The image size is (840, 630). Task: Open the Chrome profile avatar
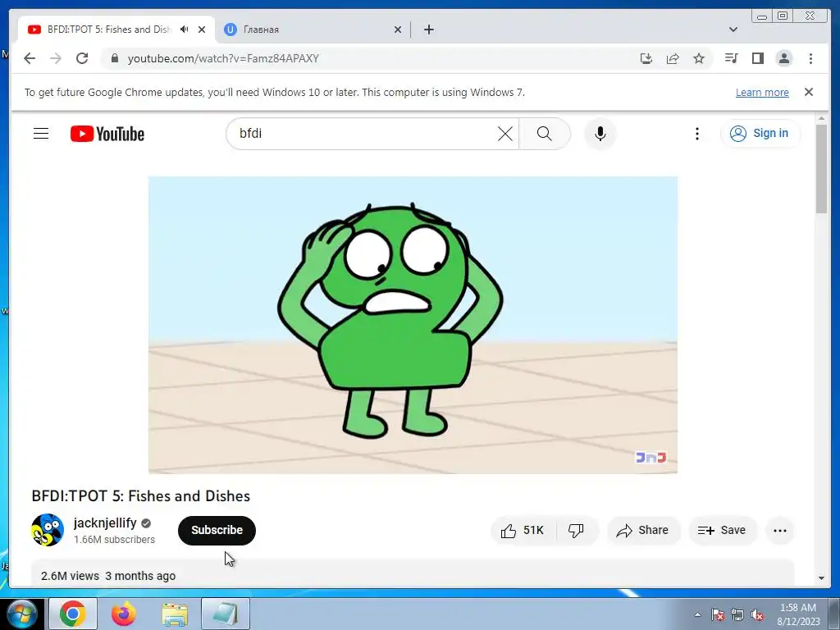783,58
